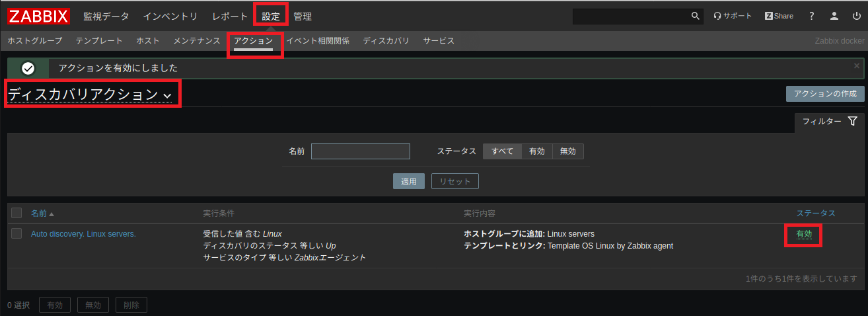
Task: Open the Auto discovery. Linux servers. action
Action: (x=83, y=234)
